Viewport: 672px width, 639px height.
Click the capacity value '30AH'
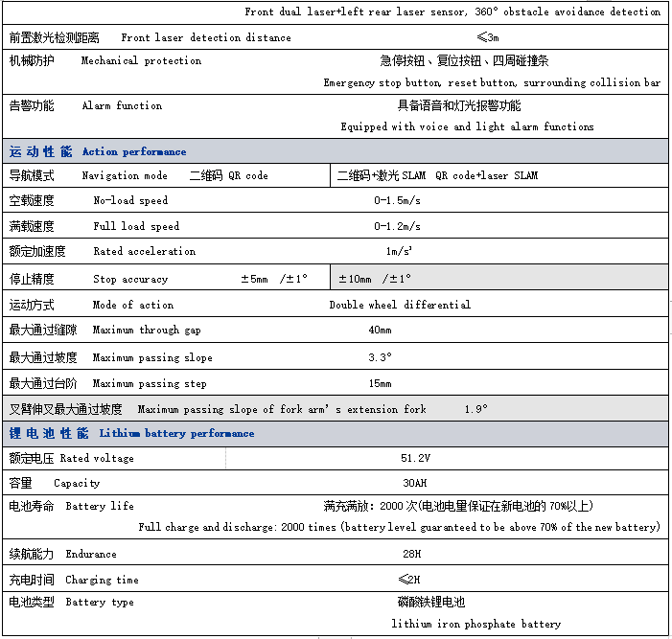[415, 483]
